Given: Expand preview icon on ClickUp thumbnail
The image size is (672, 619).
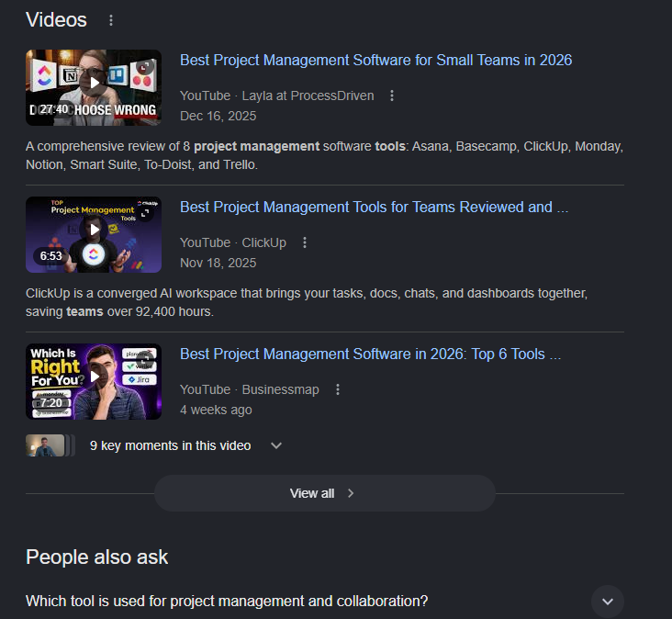Looking at the screenshot, I should point(145,213).
